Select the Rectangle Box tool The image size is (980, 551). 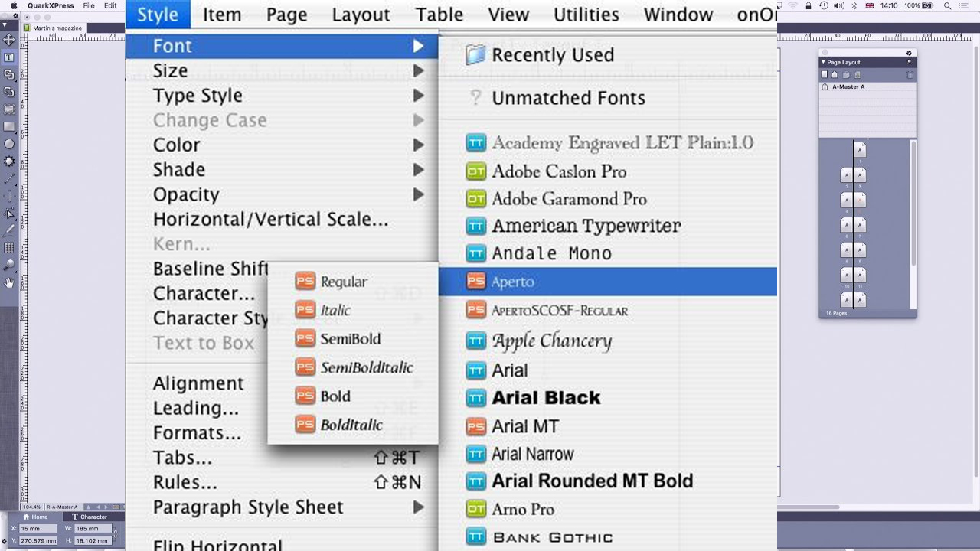9,127
